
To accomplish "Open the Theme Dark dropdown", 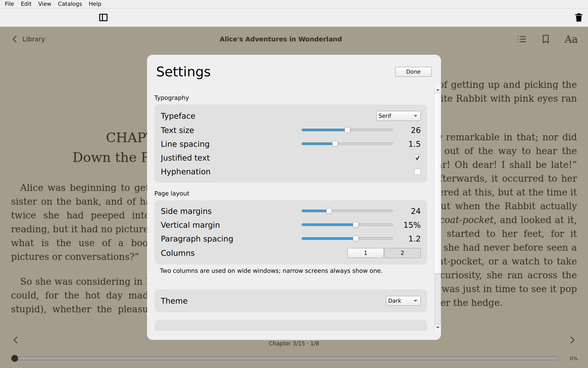I will 403,301.
